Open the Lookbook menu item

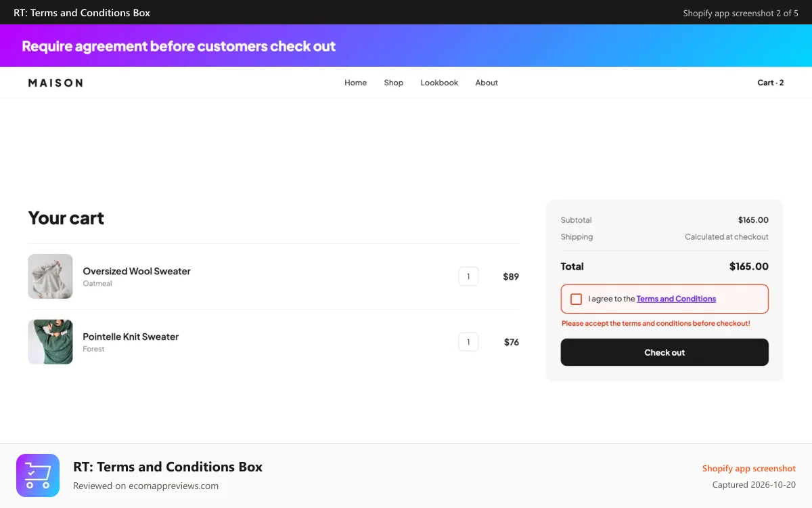coord(439,83)
